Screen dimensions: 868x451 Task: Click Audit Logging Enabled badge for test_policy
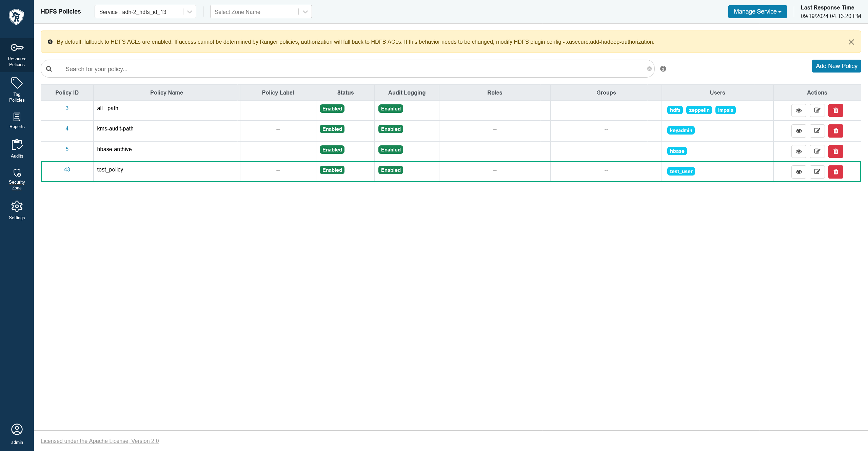click(x=391, y=170)
